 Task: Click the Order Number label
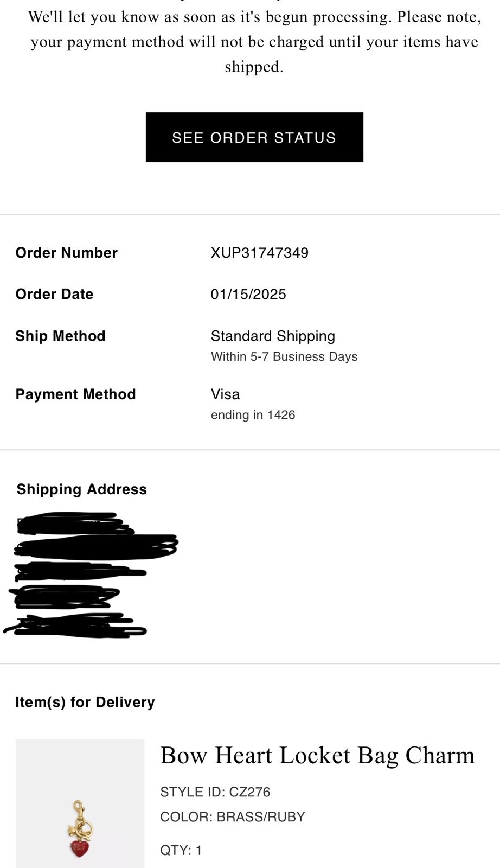[x=67, y=253]
